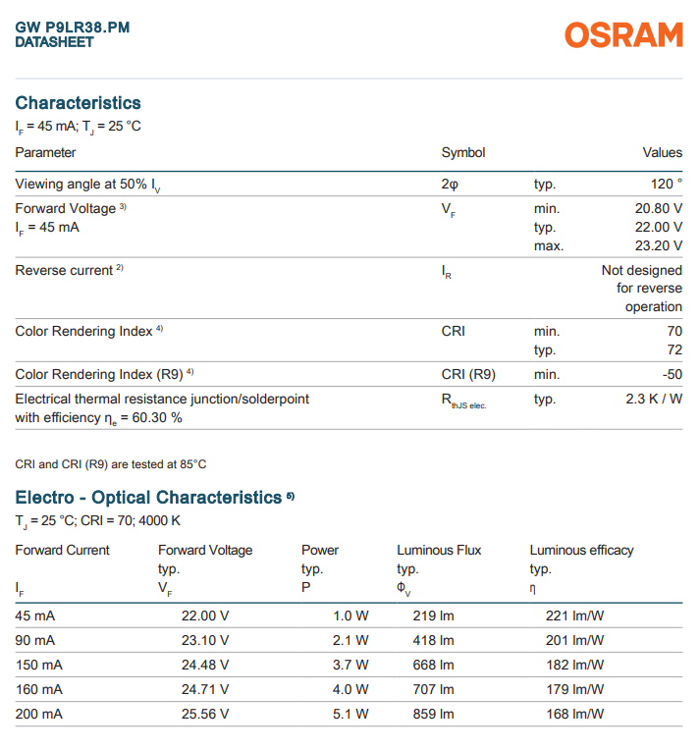Click the 859 lm luminous flux value
The image size is (700, 750).
(x=433, y=714)
